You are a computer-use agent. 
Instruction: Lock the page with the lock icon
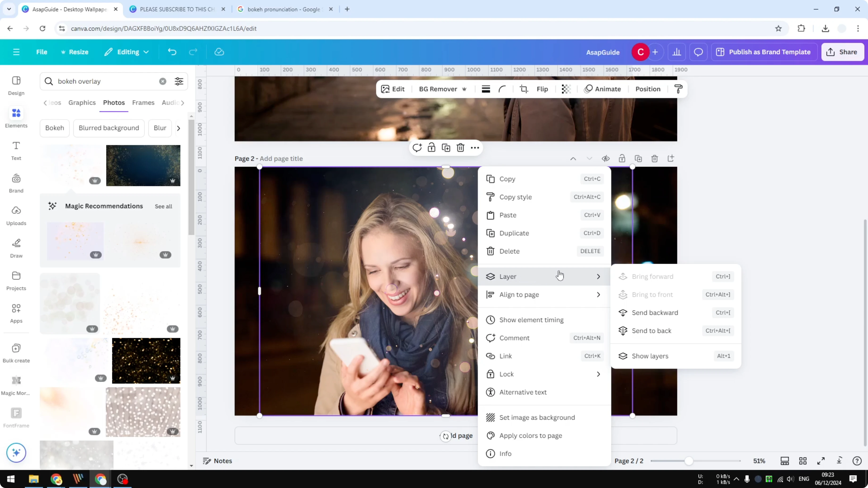[622, 158]
